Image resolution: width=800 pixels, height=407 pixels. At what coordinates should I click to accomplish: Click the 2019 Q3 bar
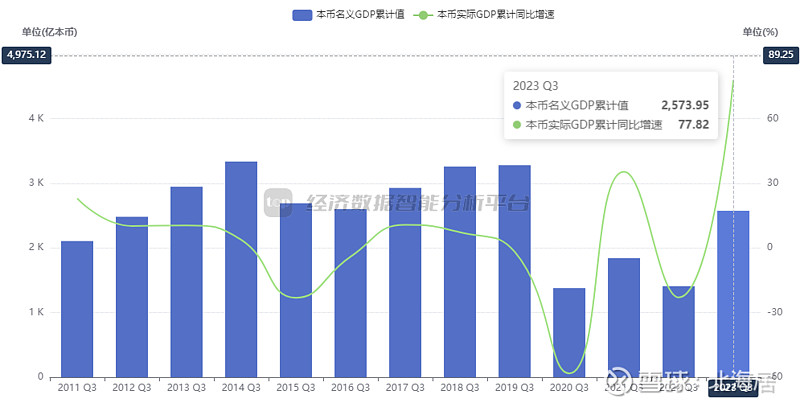click(x=514, y=271)
